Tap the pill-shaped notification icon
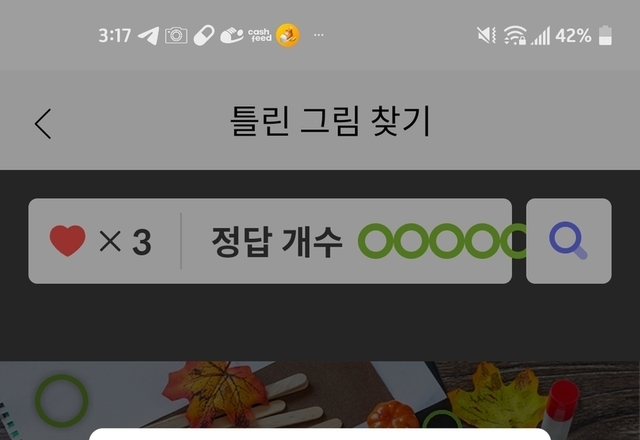Viewport: 640px width, 440px height. [x=204, y=36]
